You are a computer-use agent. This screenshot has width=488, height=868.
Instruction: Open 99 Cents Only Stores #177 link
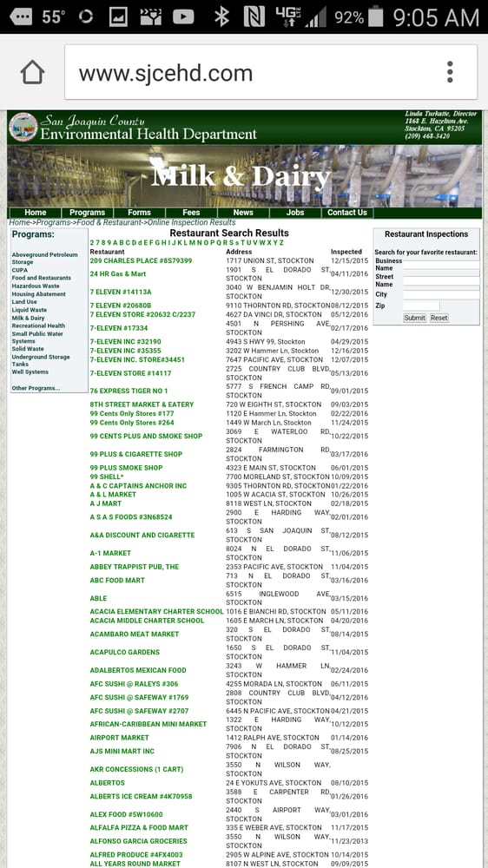click(x=132, y=413)
